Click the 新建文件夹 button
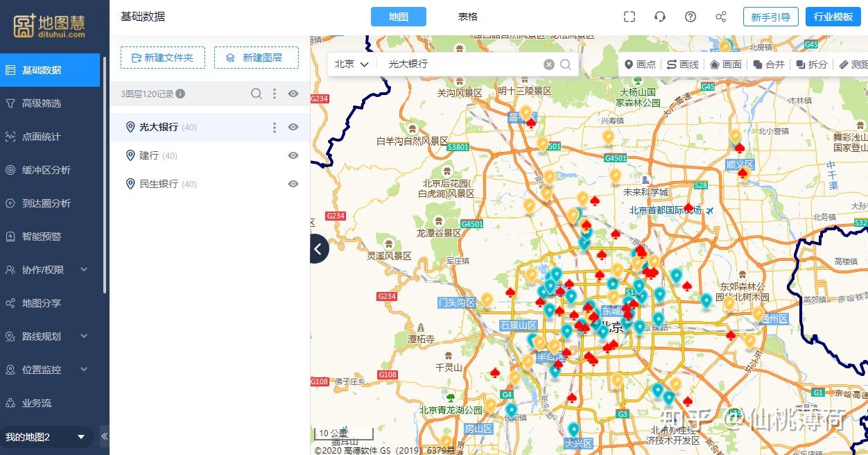868x455 pixels. click(163, 58)
